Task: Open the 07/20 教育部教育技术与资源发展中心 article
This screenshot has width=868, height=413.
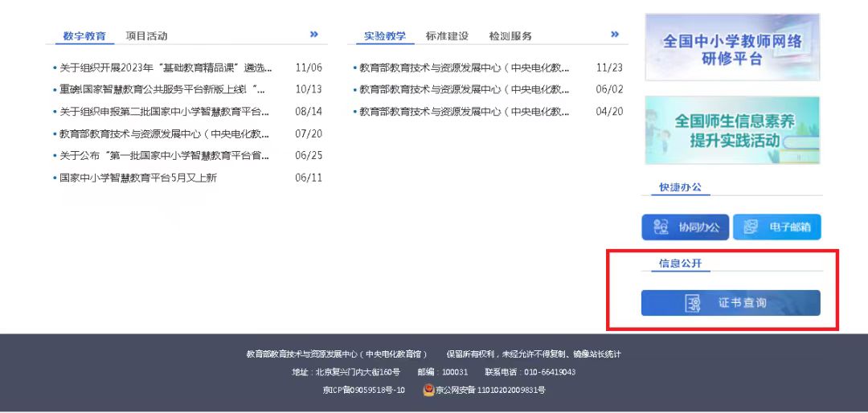Action: click(165, 134)
